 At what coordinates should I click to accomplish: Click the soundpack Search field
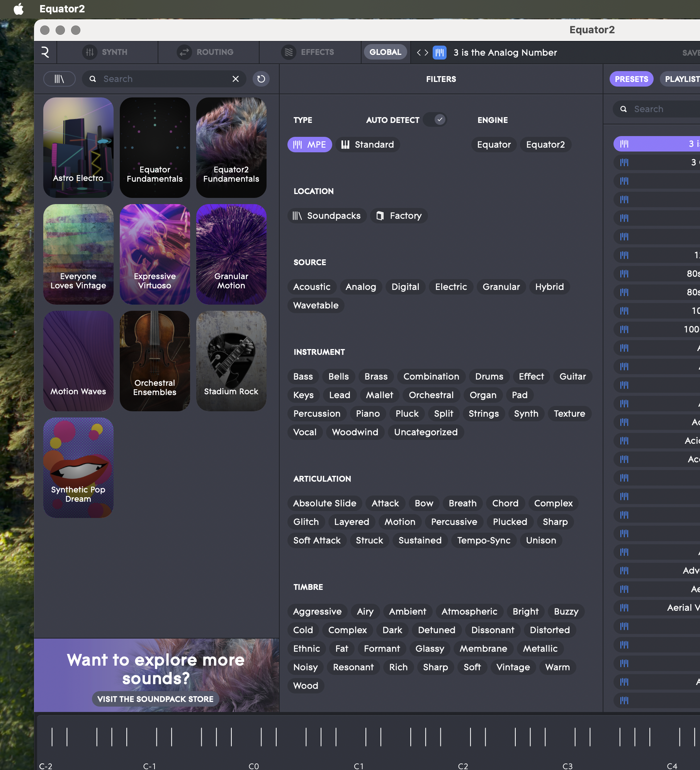coord(164,79)
